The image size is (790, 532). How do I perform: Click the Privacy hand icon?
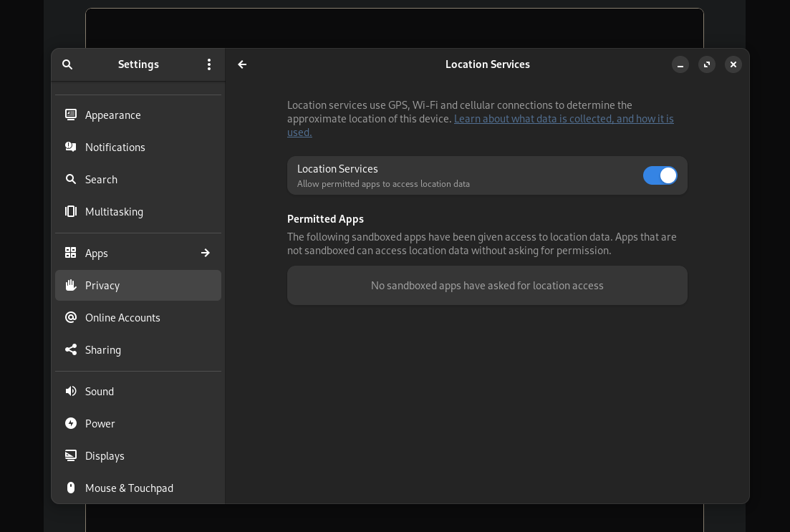[71, 285]
